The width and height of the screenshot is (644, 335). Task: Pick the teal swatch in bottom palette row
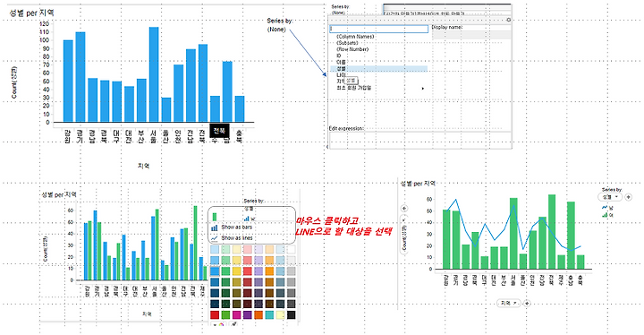(x=269, y=314)
